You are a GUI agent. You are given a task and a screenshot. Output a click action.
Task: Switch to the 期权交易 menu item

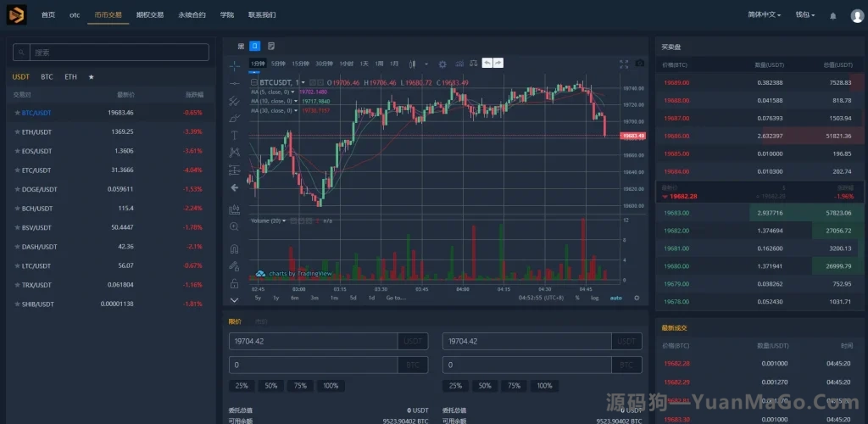tap(150, 15)
